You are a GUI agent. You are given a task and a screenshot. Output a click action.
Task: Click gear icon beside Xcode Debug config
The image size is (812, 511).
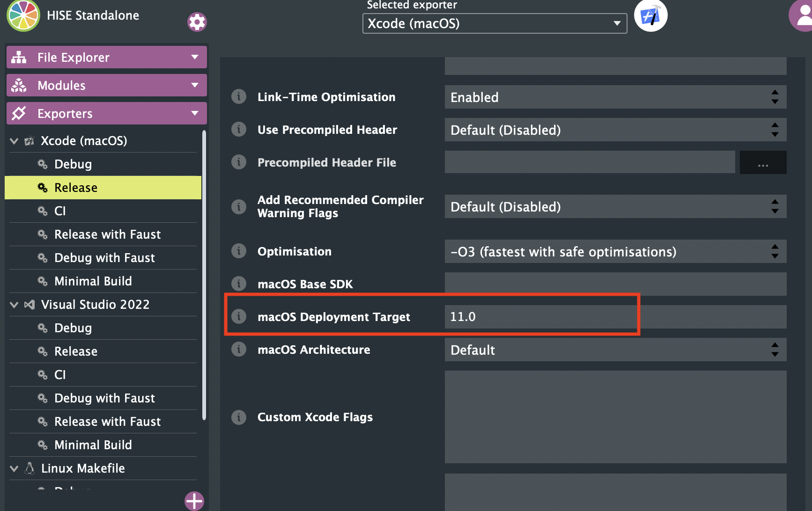coord(43,164)
